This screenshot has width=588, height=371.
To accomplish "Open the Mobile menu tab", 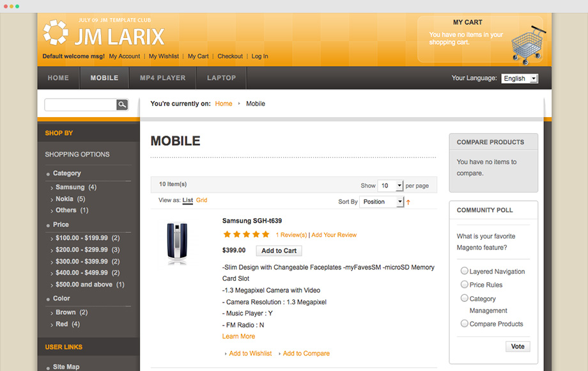I will tap(104, 78).
